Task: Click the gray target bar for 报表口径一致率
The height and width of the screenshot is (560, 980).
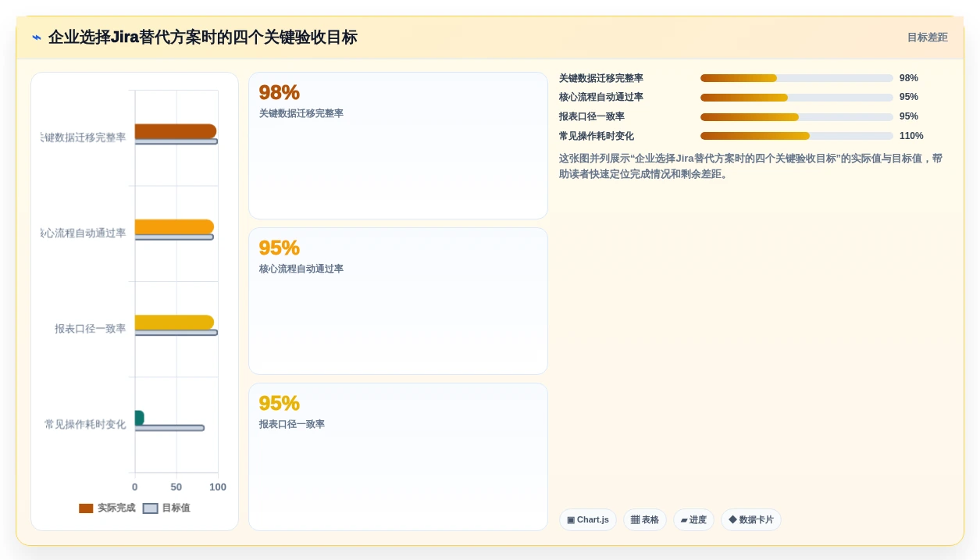Action: point(176,333)
